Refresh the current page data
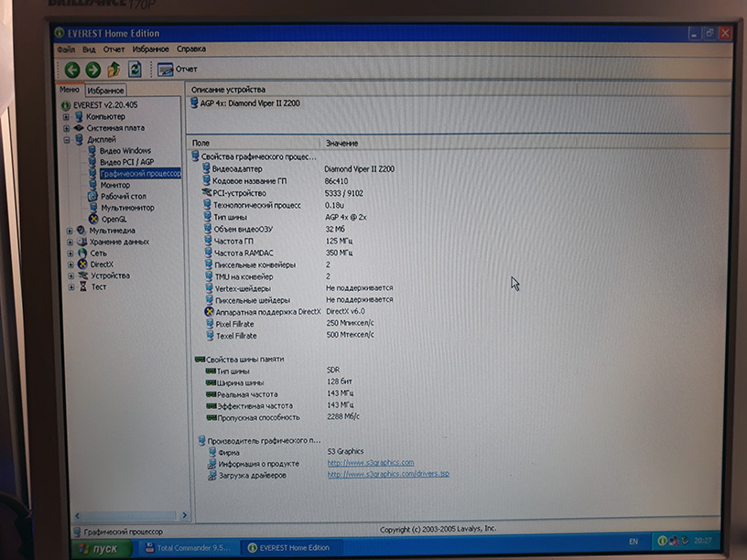This screenshot has width=747, height=560. [x=135, y=70]
